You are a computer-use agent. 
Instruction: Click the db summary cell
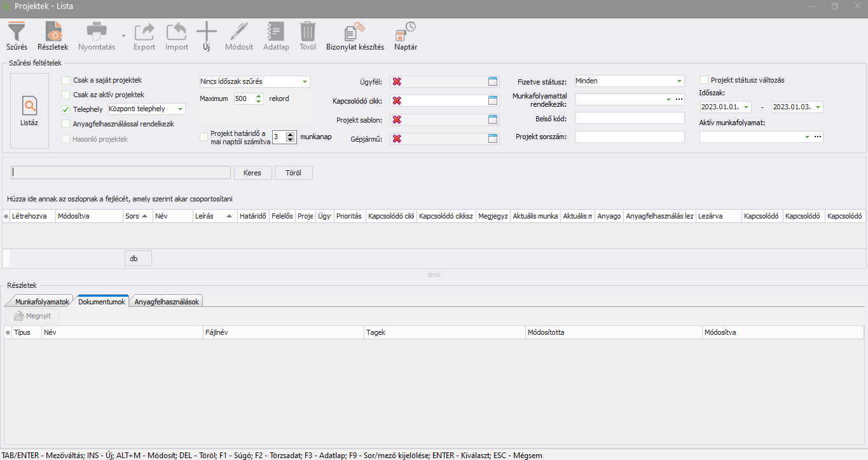138,258
